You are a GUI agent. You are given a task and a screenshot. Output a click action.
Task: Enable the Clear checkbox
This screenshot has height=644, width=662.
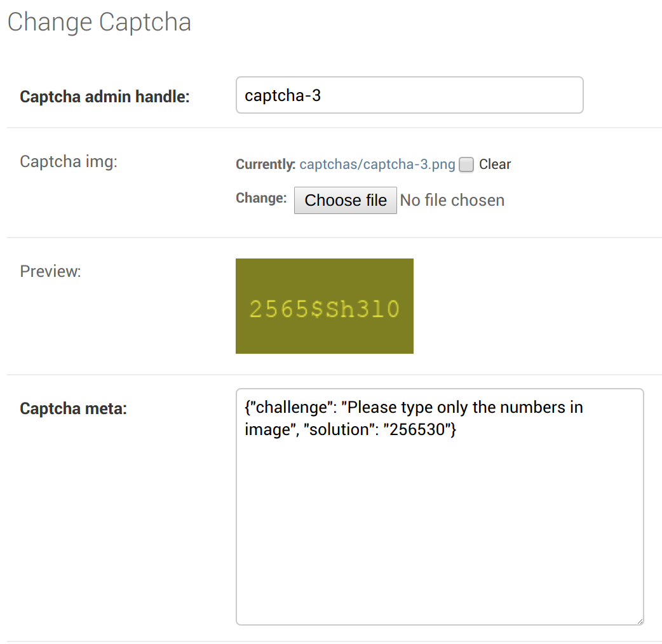click(x=466, y=164)
